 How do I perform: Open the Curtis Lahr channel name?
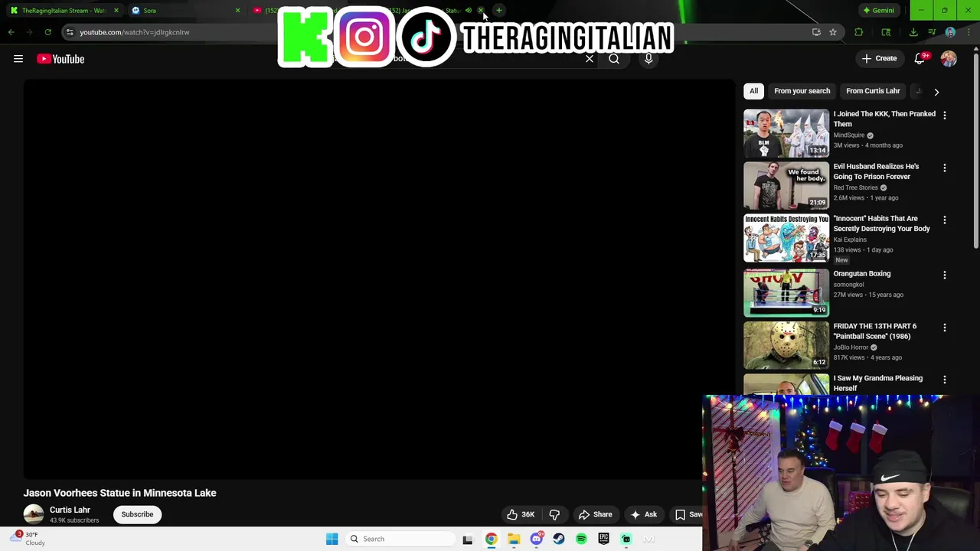[x=70, y=510]
